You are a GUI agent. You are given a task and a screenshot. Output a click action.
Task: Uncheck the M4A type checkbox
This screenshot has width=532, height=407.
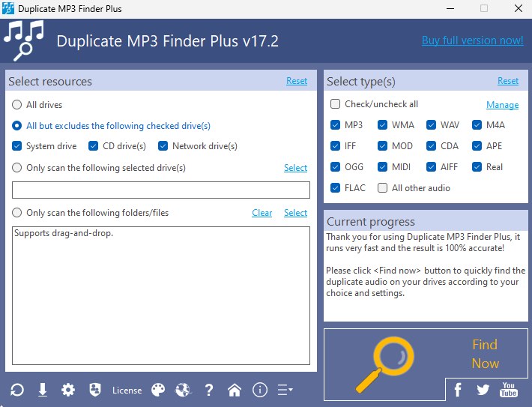click(x=477, y=125)
